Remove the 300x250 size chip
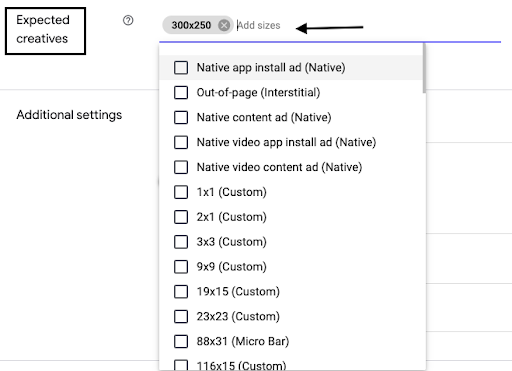 (224, 25)
